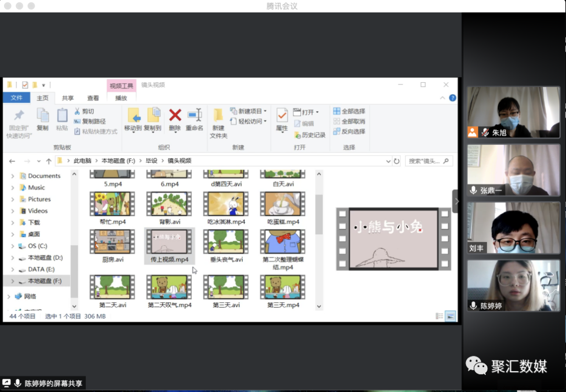Select the 吃冰淇淋.mp4 video thumbnail
This screenshot has height=392, width=566.
click(227, 204)
